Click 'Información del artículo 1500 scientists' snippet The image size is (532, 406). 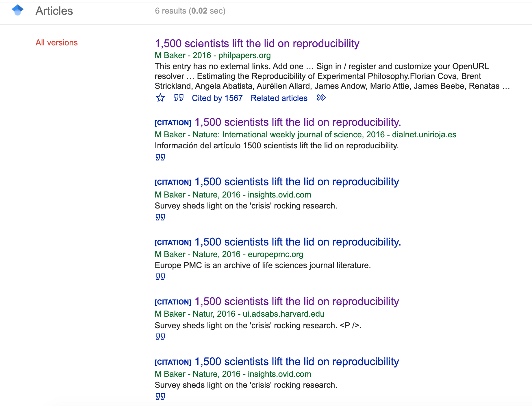[x=277, y=145]
